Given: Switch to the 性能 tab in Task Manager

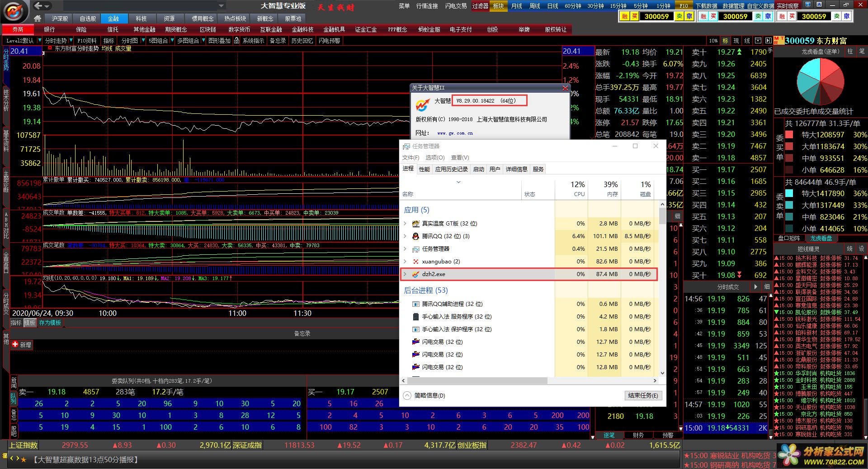Looking at the screenshot, I should [425, 169].
